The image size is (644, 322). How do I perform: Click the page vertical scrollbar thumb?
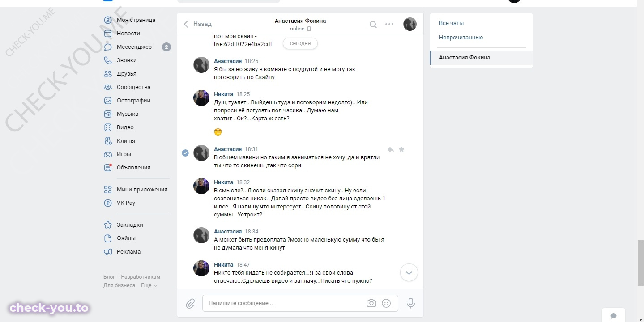click(640, 263)
